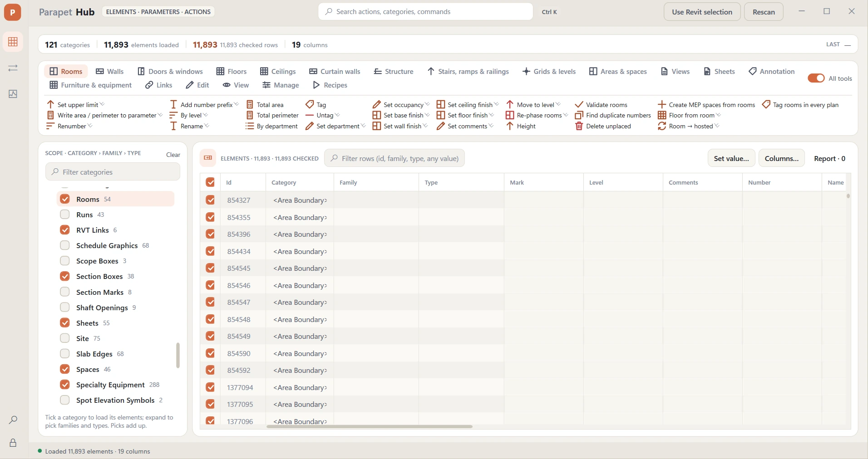Viewport: 868px width, 459px height.
Task: Open the swap arrows sidebar icon
Action: [13, 68]
